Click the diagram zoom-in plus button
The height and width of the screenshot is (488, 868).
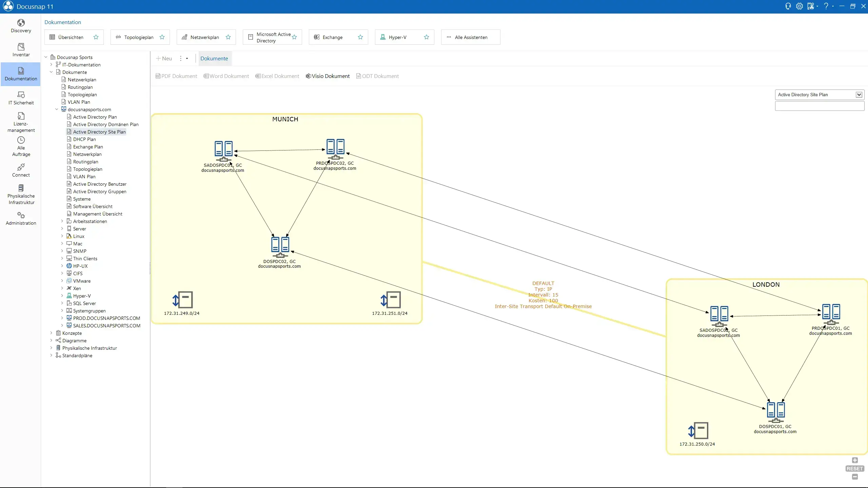click(x=855, y=460)
